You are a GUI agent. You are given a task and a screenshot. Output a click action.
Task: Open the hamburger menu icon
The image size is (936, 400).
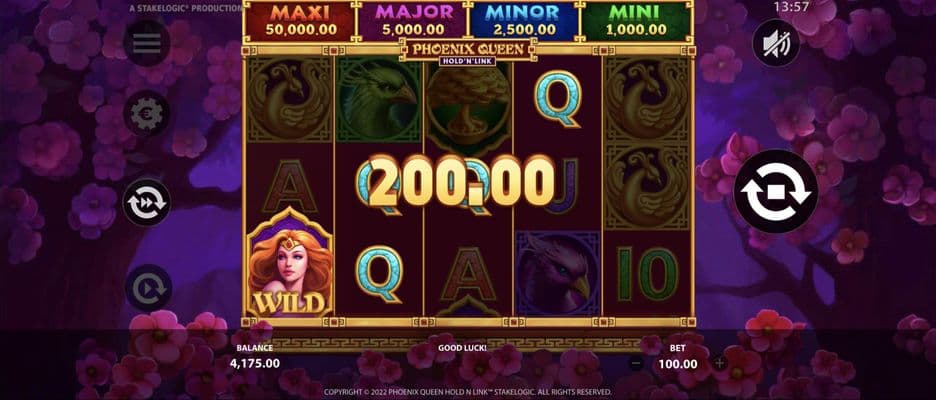147,43
